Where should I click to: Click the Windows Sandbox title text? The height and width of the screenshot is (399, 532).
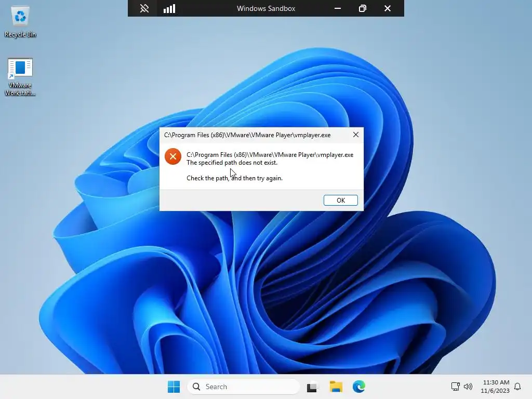coord(266,8)
